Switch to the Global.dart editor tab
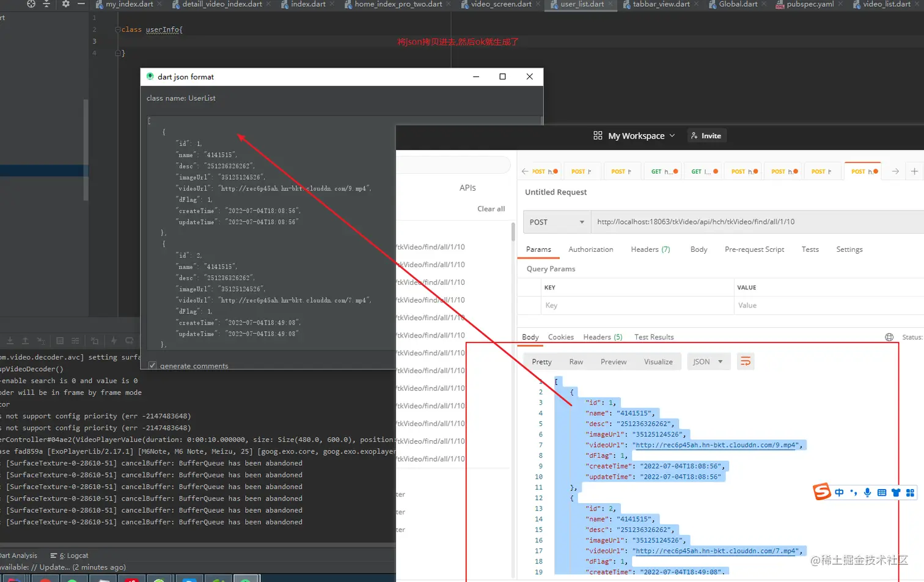 click(738, 4)
